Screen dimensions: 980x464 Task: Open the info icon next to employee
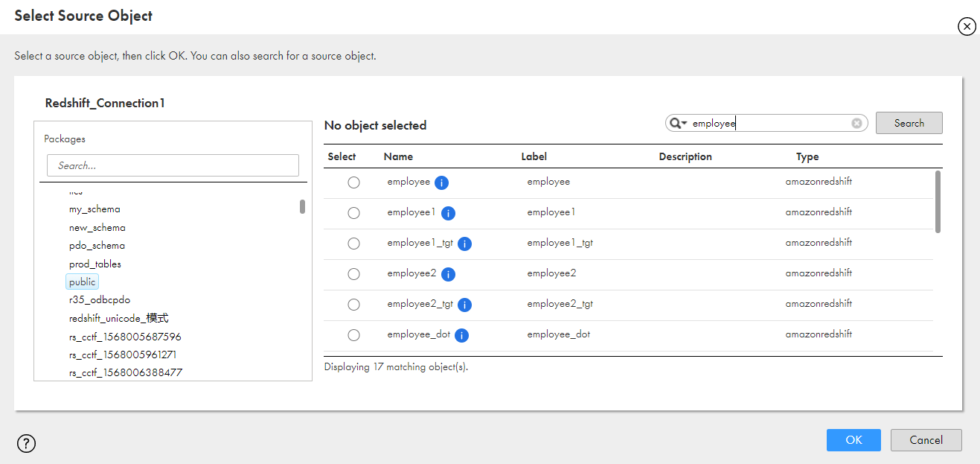[x=441, y=182]
